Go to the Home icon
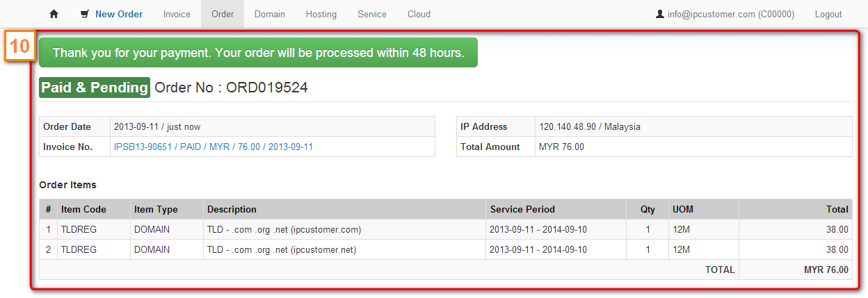 [54, 14]
